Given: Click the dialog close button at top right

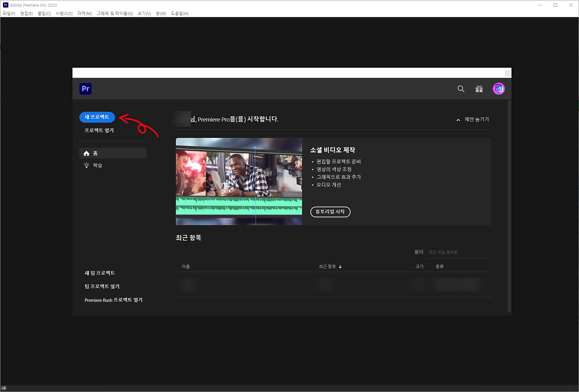Looking at the screenshot, I should (x=507, y=73).
